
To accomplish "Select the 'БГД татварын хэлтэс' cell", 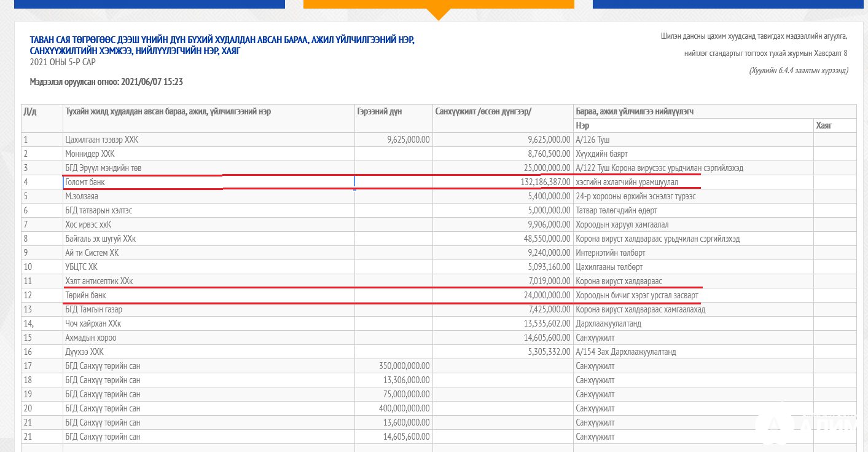I will (x=209, y=210).
